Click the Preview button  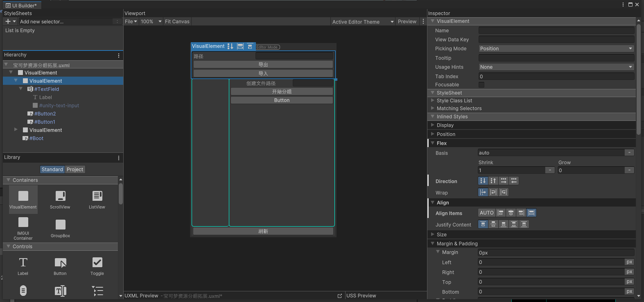click(407, 22)
